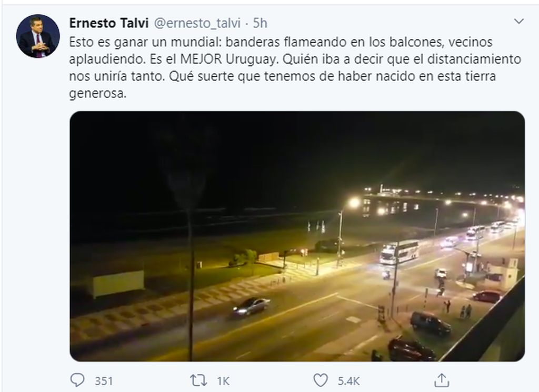Open the Ernesto Talvi display name link

[x=108, y=23]
